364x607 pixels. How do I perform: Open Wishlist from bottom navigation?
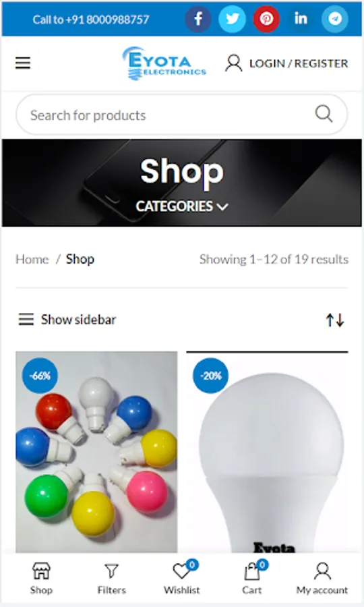tap(182, 579)
